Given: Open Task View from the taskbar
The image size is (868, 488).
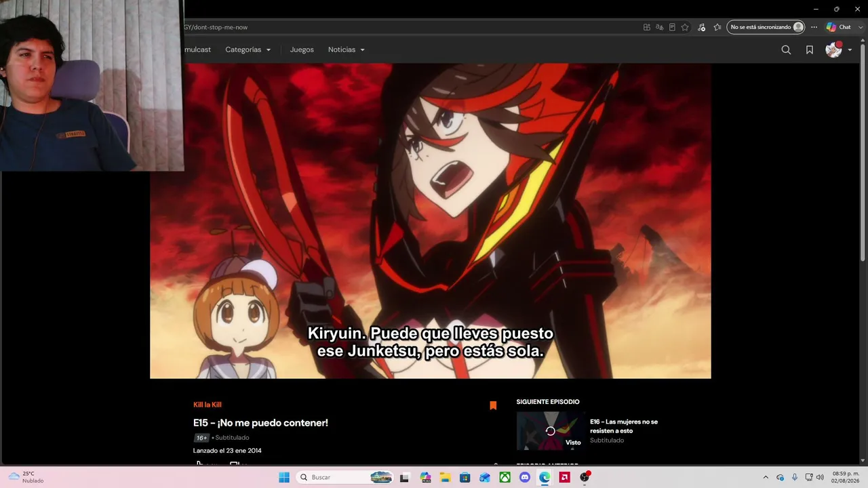Looking at the screenshot, I should (405, 477).
